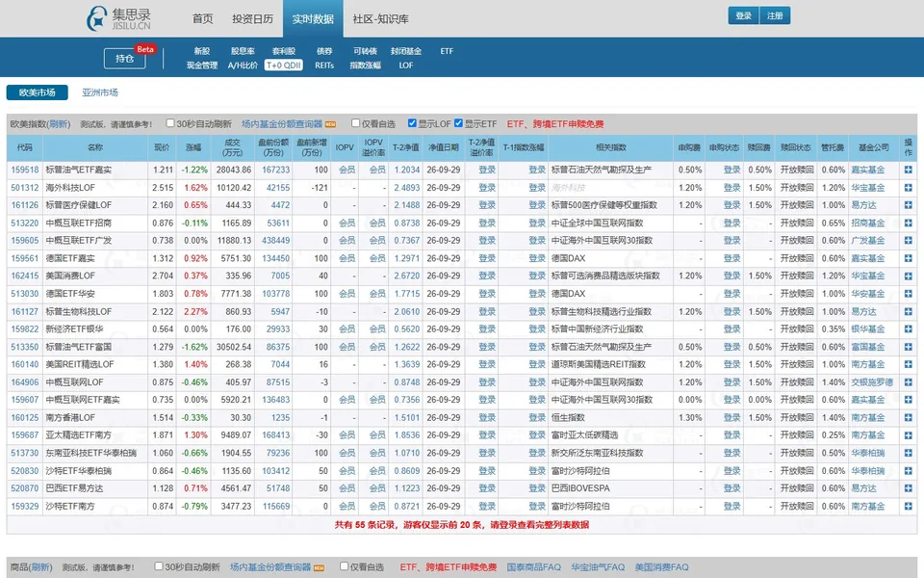Open the ETF sub navigation item
Screen dimensions: 924x578
point(447,51)
